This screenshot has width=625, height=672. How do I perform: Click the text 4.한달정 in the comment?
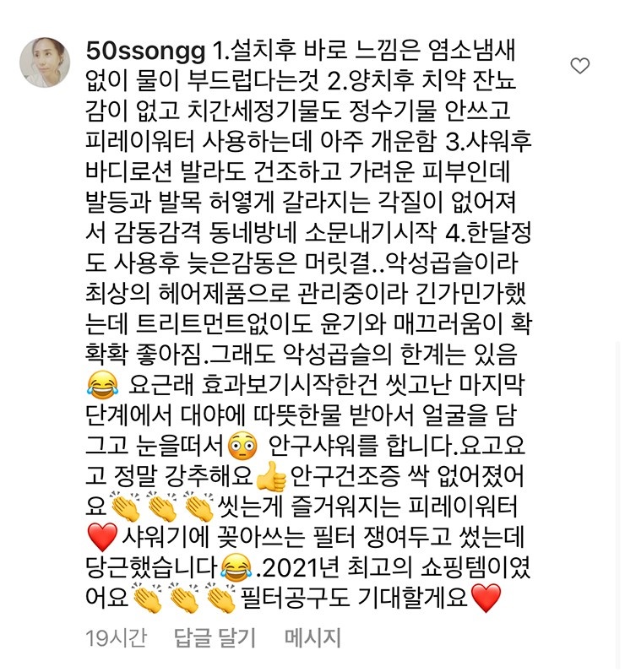coord(489,233)
